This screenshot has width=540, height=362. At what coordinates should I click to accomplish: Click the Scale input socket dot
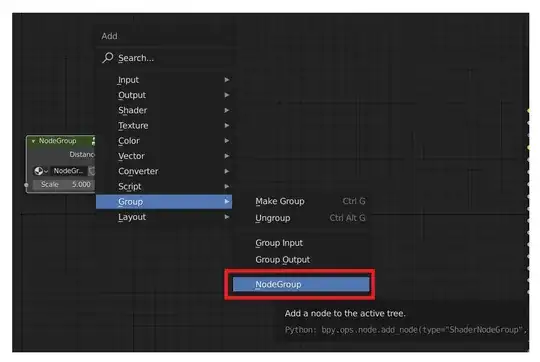(x=27, y=185)
